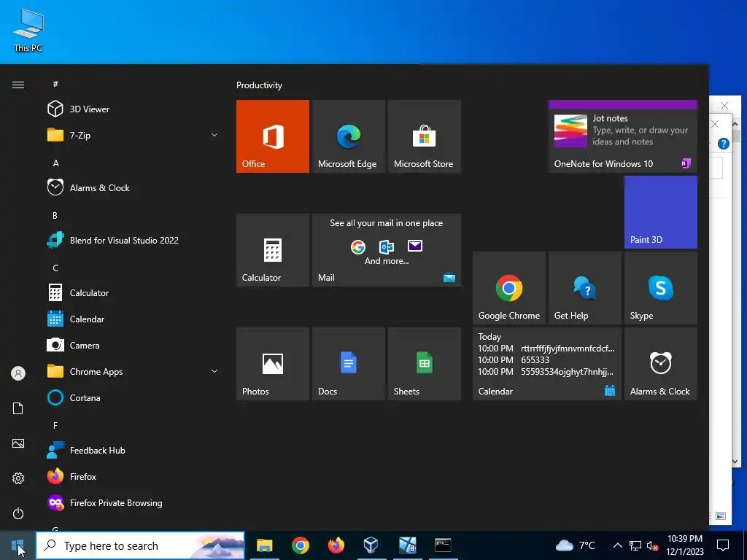The width and height of the screenshot is (747, 560).
Task: Open the Alarms & Clock tile
Action: click(x=661, y=364)
